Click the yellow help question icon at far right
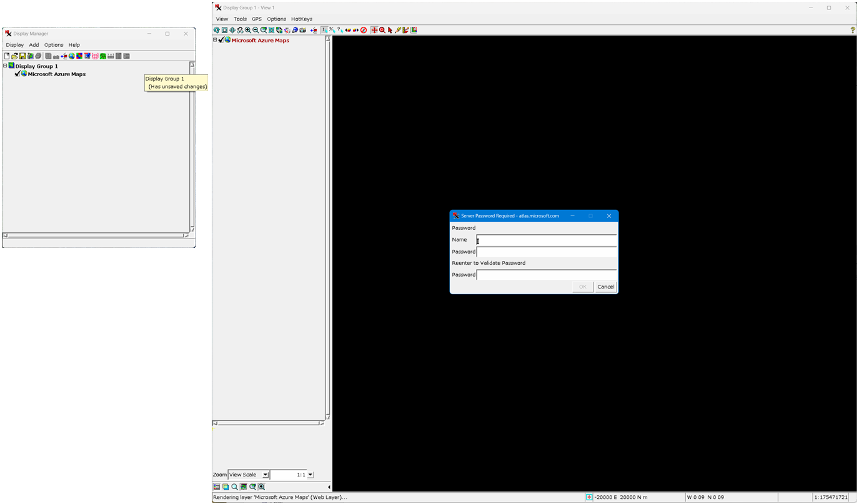This screenshot has height=504, width=859. tap(853, 30)
